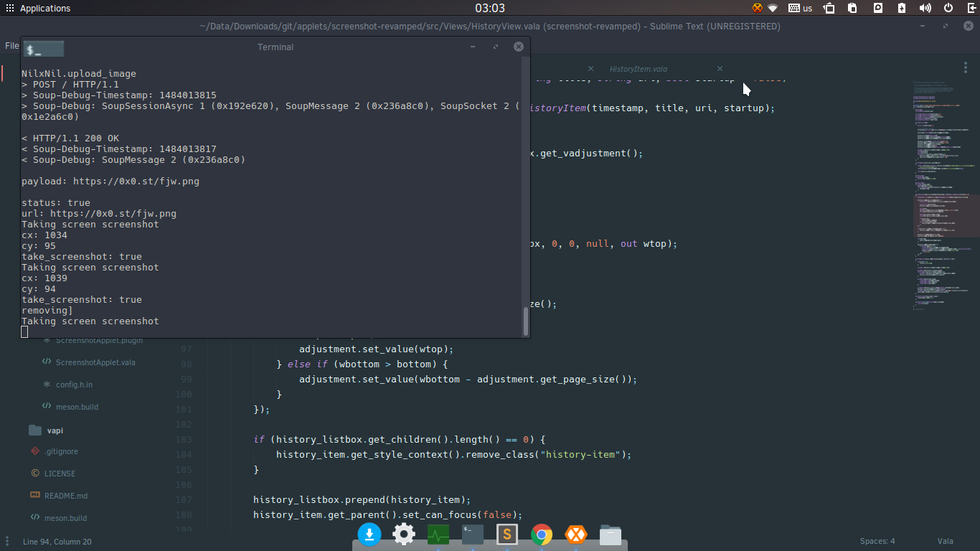The width and height of the screenshot is (980, 551).
Task: Open the battery power indicator
Action: (902, 8)
